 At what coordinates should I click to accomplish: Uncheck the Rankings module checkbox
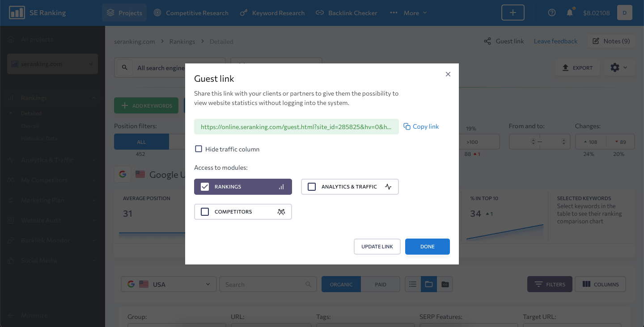tap(205, 187)
